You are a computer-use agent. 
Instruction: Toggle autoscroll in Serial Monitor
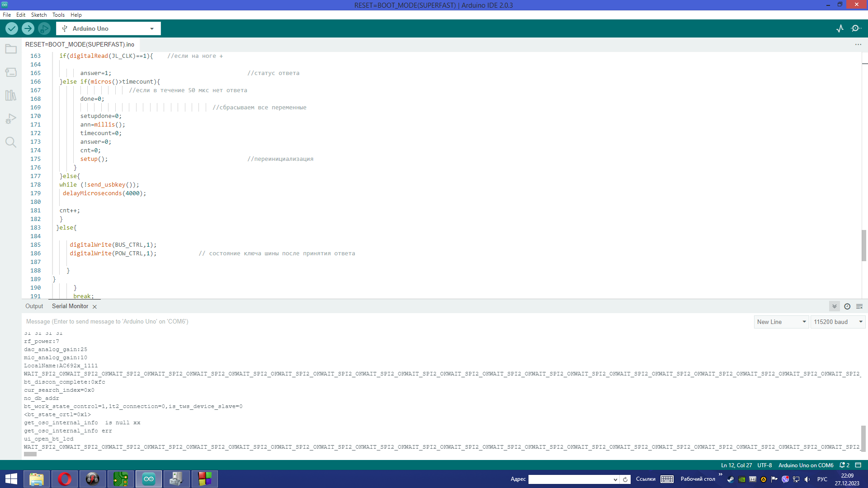coord(835,306)
